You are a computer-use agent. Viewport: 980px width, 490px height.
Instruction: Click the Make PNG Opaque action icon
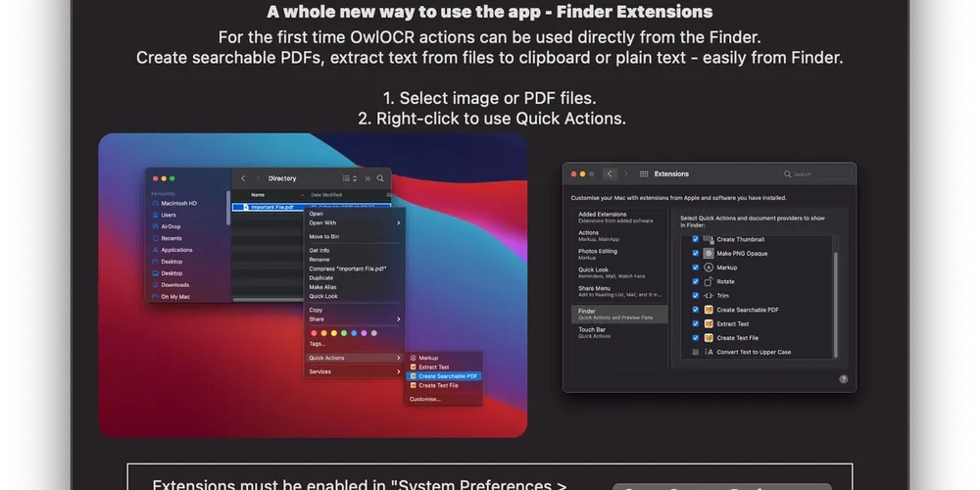709,253
